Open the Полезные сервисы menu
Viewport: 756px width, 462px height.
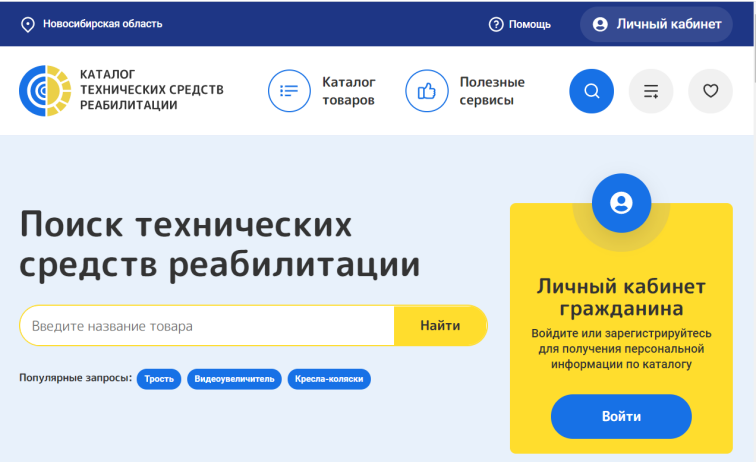pyautogui.click(x=491, y=91)
